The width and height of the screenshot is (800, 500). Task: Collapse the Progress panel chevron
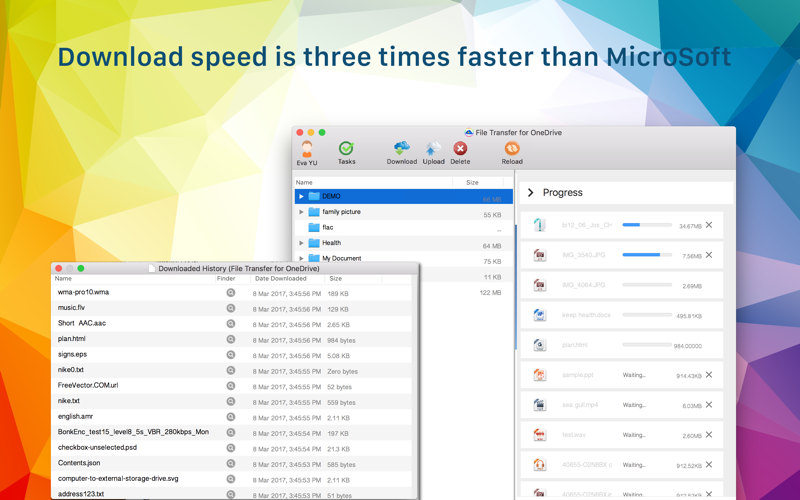pyautogui.click(x=531, y=192)
